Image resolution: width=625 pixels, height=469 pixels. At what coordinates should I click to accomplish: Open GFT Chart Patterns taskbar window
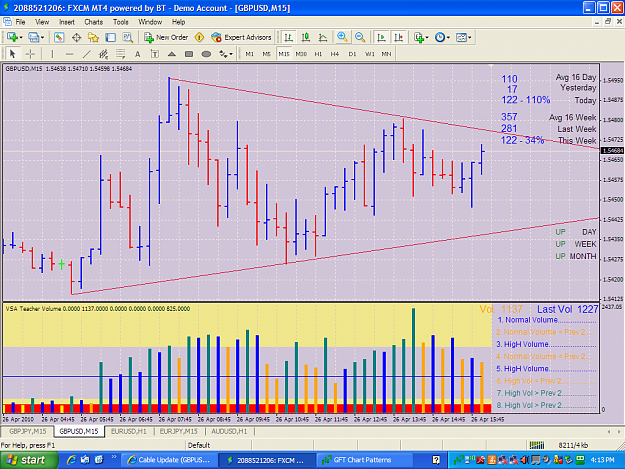coord(365,460)
